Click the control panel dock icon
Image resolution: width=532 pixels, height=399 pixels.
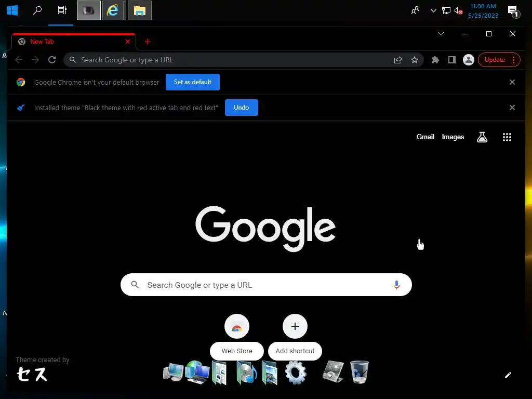pos(333,371)
